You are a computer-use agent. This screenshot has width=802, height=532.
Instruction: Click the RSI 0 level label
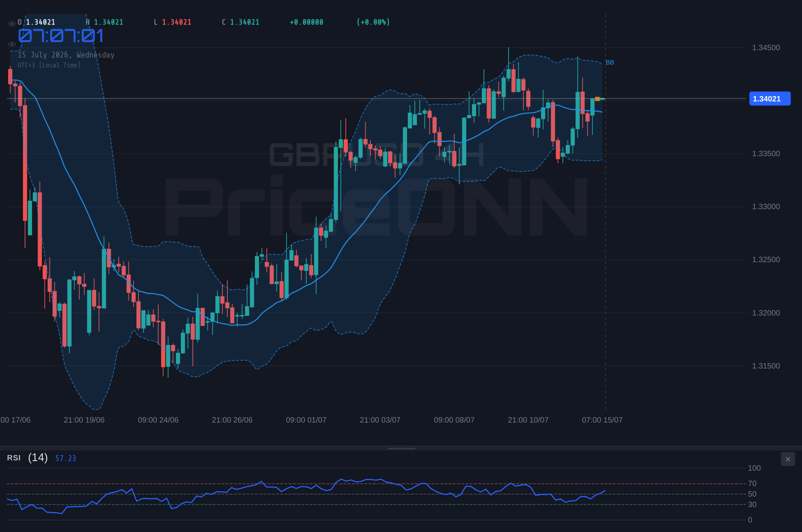click(x=750, y=520)
